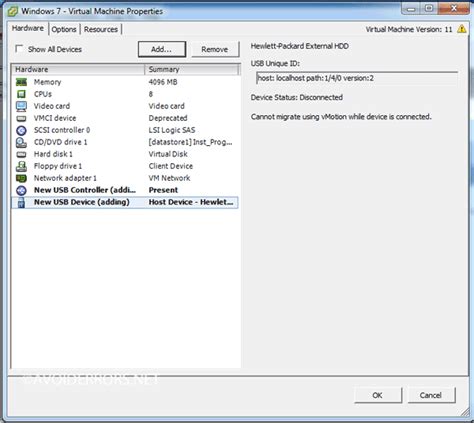Click the Hewlett-Packard External HDD text
Screen dimensions: 474x423
300,46
